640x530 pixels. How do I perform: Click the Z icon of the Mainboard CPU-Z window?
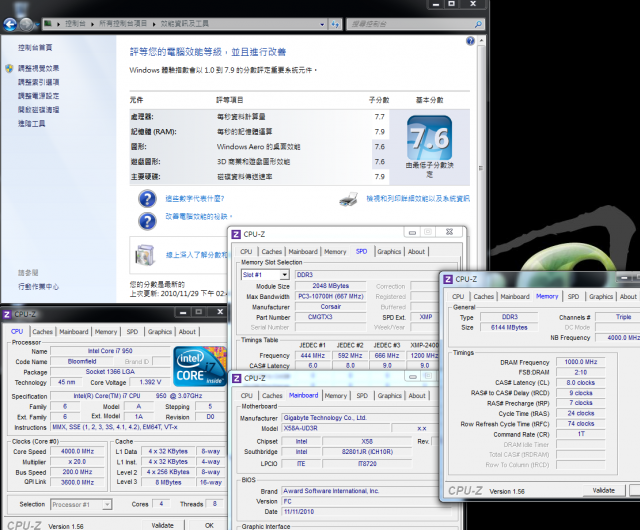pos(236,379)
